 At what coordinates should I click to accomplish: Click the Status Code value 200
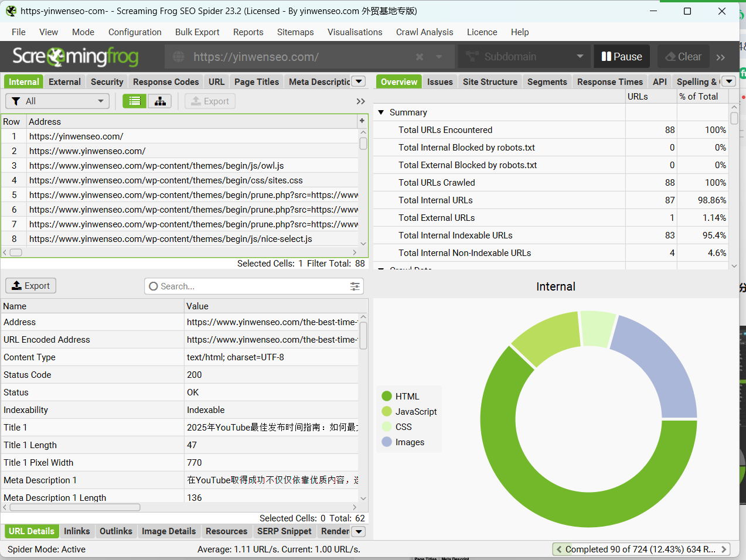pyautogui.click(x=195, y=375)
